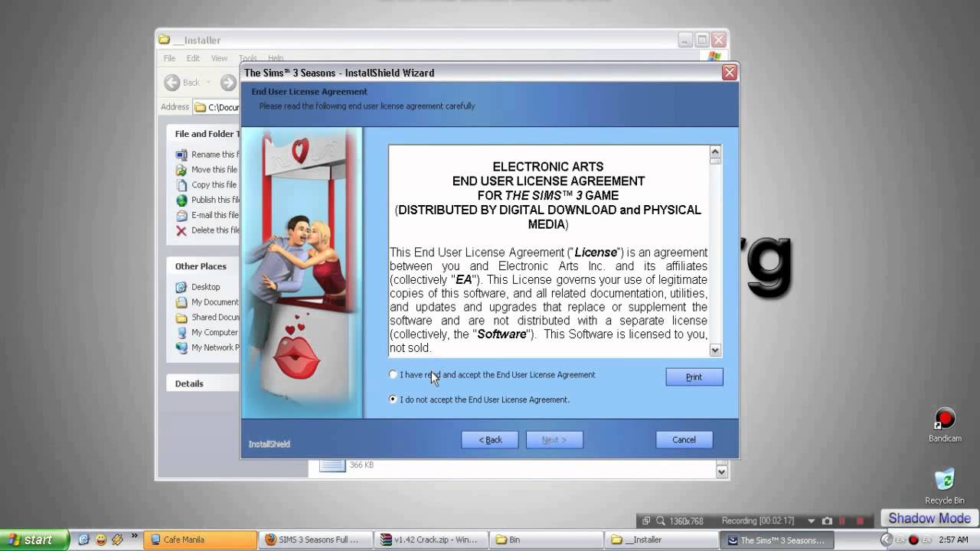Click 'Rename this file' task icon
The height and width of the screenshot is (551, 980).
click(181, 155)
